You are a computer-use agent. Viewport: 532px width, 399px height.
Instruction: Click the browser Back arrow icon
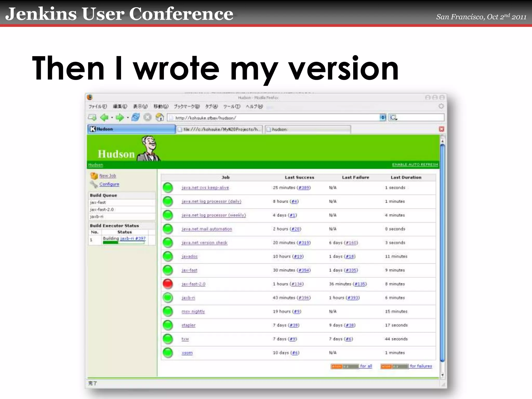[x=104, y=118]
